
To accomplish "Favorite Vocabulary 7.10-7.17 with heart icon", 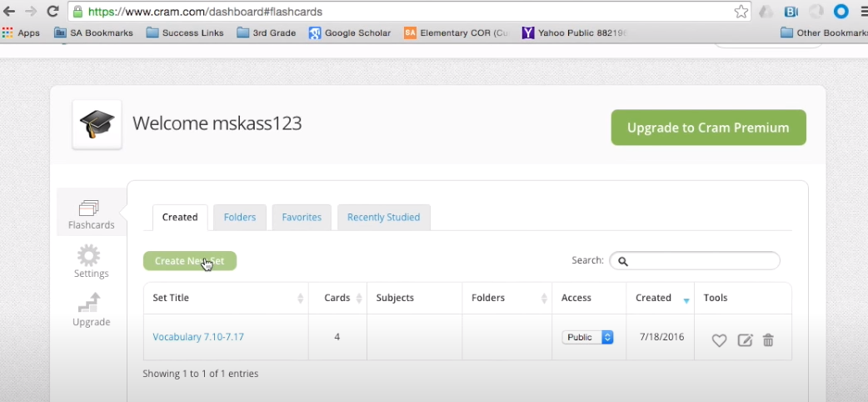I will click(719, 340).
